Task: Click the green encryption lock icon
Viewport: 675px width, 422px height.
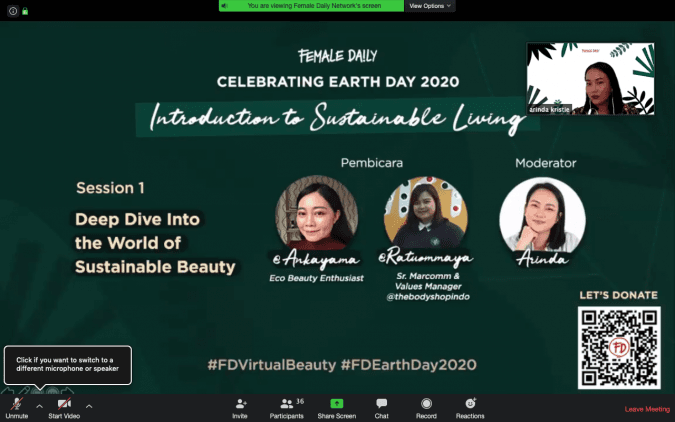Action: [x=25, y=12]
